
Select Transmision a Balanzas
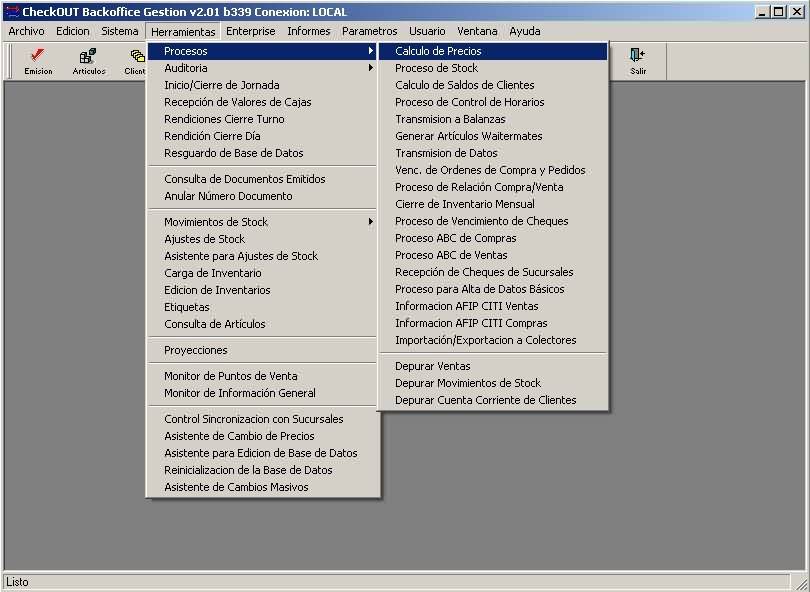coord(493,119)
